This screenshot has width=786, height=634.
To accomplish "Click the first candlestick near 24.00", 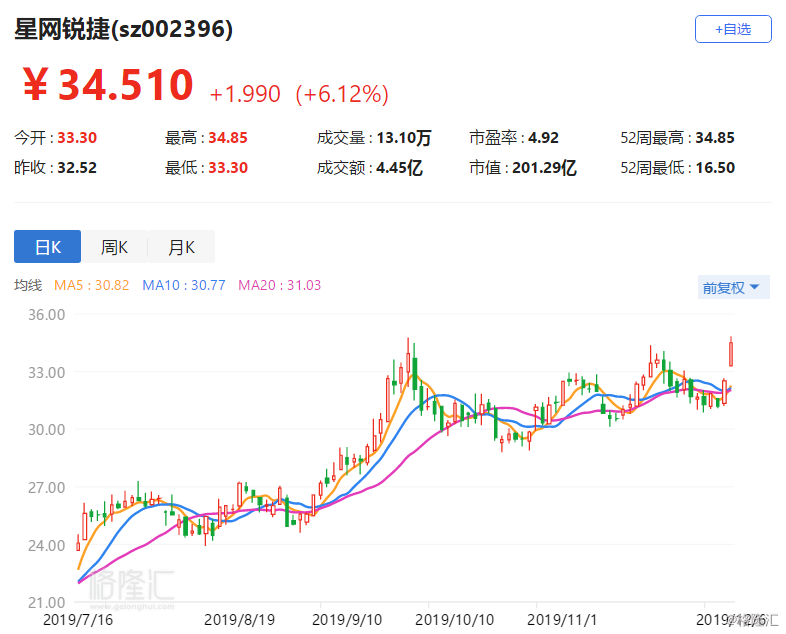I will tap(78, 545).
